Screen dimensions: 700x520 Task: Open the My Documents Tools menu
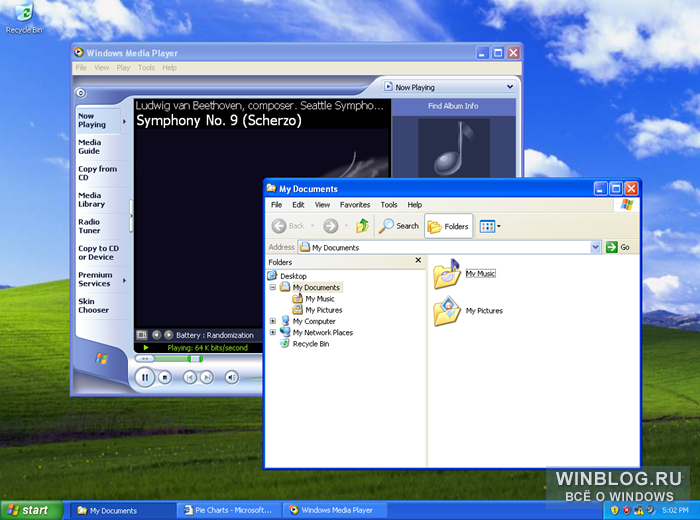(x=389, y=204)
